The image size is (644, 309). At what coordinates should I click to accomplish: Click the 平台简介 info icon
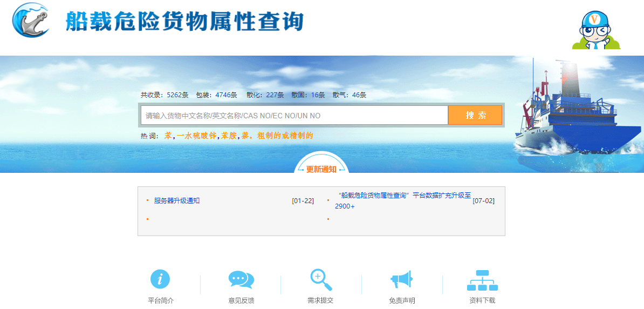tap(160, 279)
